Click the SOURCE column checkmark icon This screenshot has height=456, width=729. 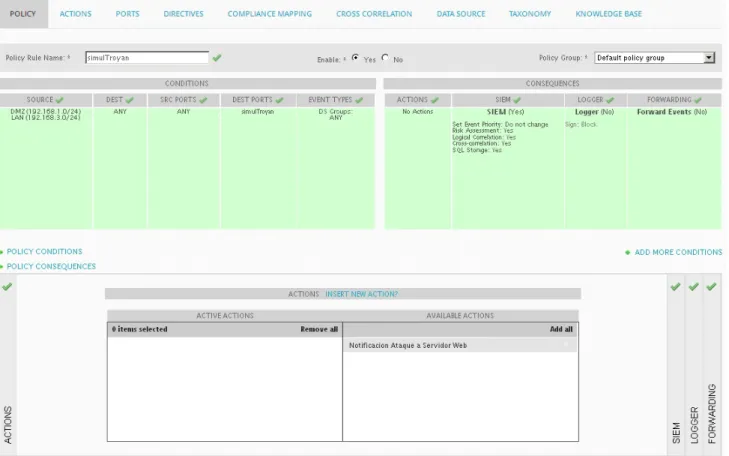point(60,100)
